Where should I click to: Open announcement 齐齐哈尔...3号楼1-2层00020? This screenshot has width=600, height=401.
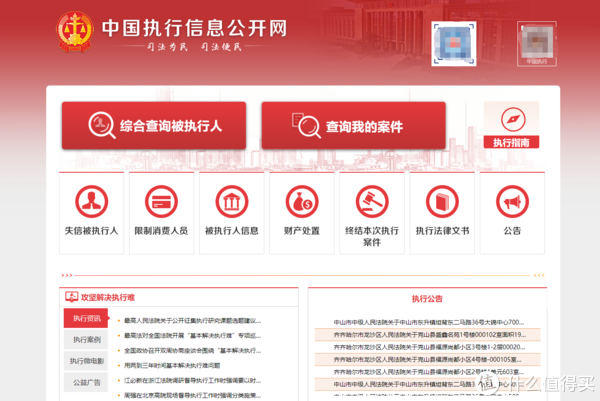coord(429,347)
